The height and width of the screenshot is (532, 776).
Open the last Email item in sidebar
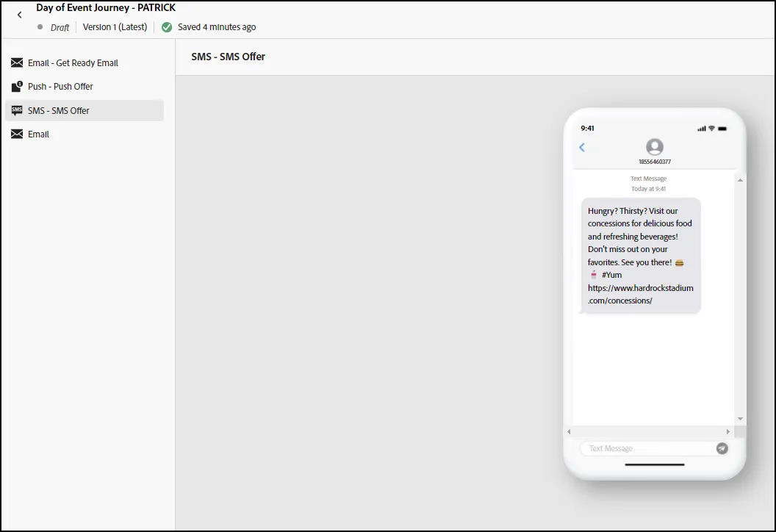[x=85, y=134]
